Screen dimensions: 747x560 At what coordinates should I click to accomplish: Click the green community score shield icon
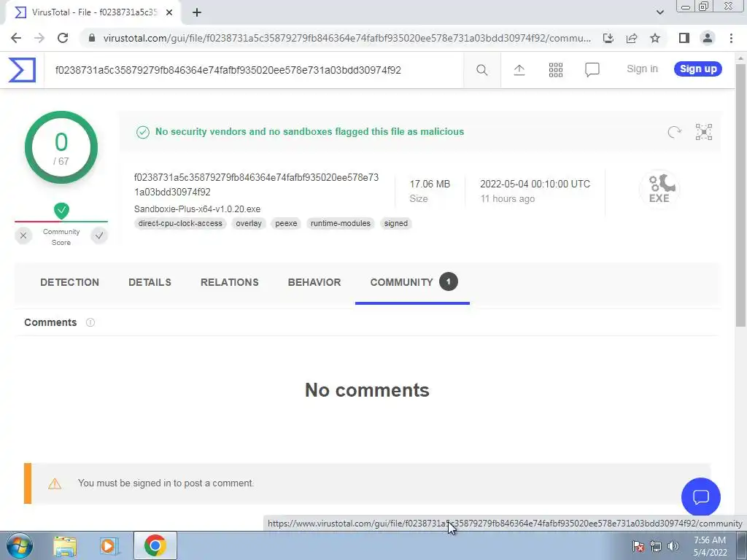tap(61, 211)
